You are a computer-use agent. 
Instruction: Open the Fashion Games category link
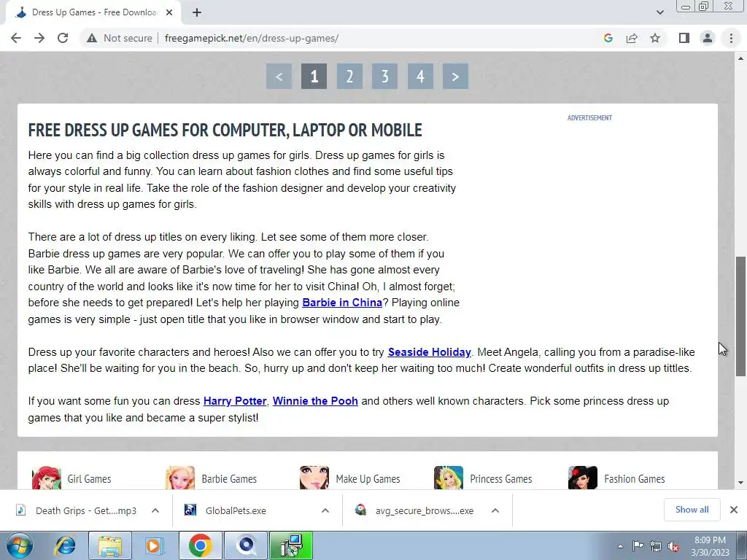635,479
